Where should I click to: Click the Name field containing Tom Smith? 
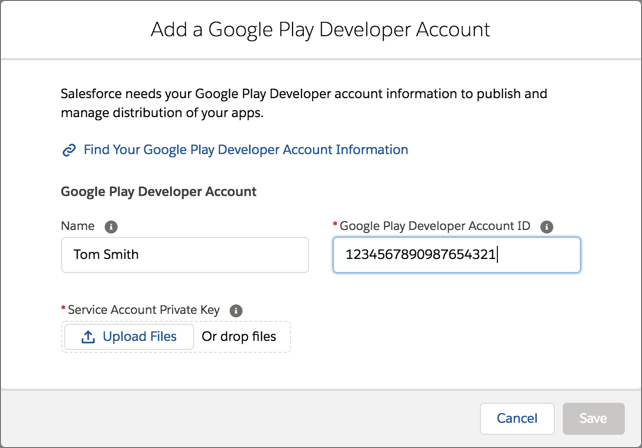(185, 255)
